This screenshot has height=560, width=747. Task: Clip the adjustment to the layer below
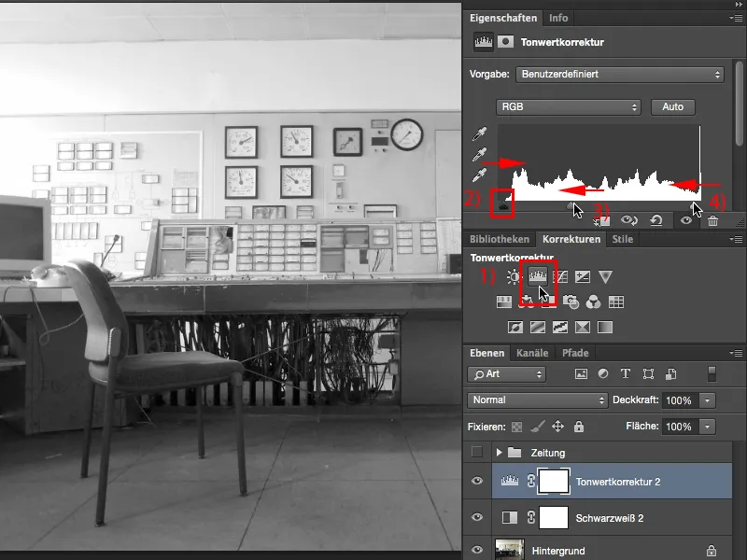tap(602, 220)
